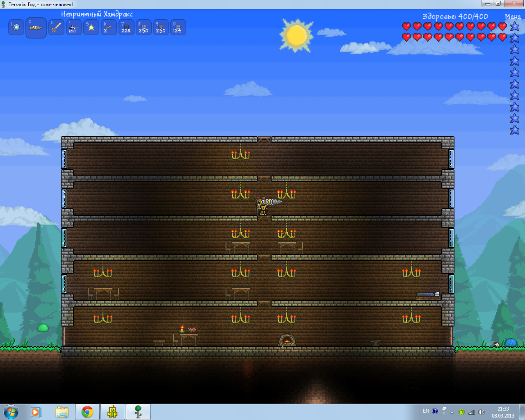This screenshot has height=420, width=525.
Task: Click the first heart in top health row
Action: pyautogui.click(x=406, y=26)
